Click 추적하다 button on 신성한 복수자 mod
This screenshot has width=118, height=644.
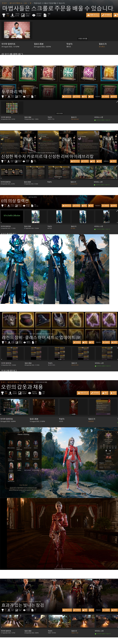85,161
